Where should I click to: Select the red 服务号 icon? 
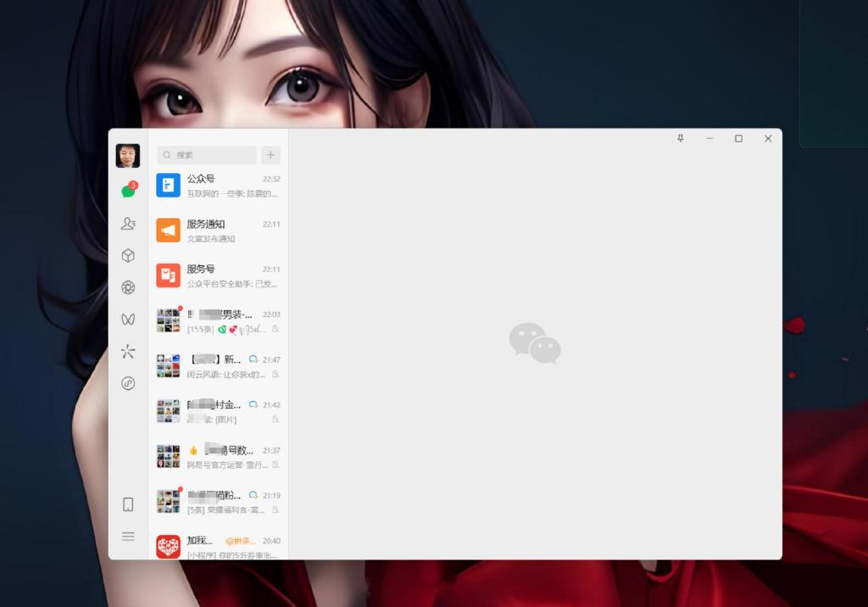169,276
